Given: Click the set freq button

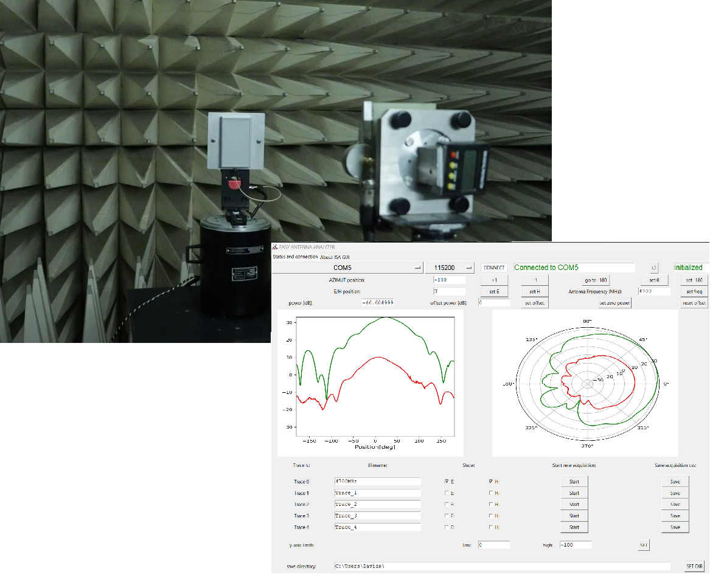Looking at the screenshot, I should tap(694, 292).
